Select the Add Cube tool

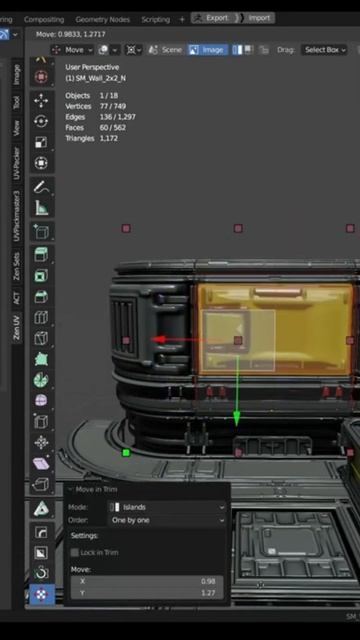(41, 231)
